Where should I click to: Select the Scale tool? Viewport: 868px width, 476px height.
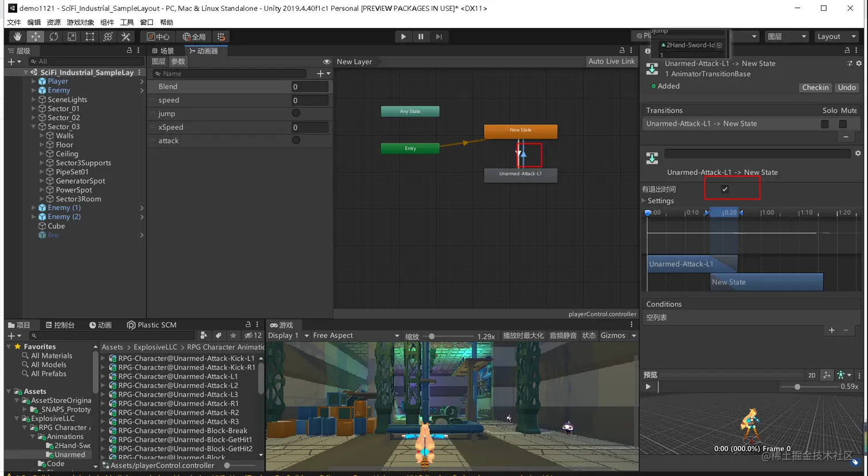72,37
